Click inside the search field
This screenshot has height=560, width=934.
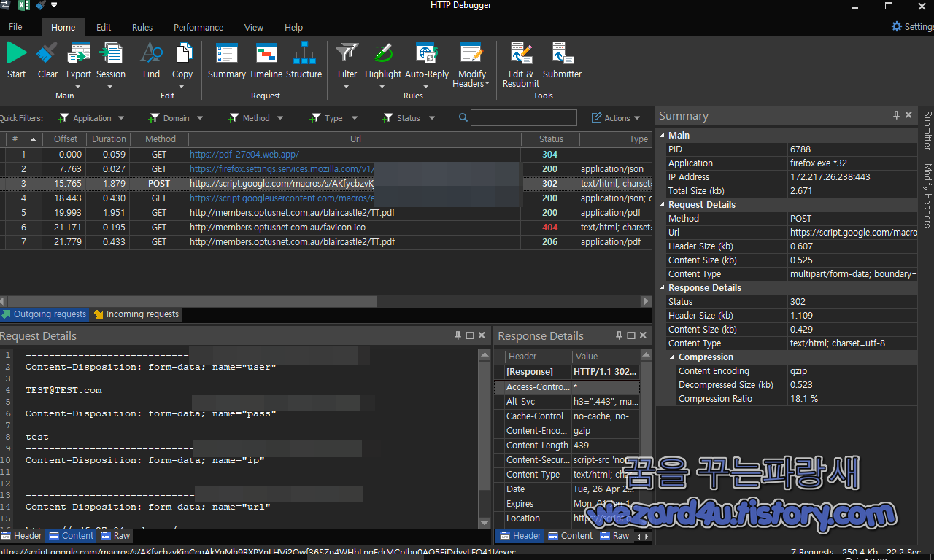(x=524, y=117)
